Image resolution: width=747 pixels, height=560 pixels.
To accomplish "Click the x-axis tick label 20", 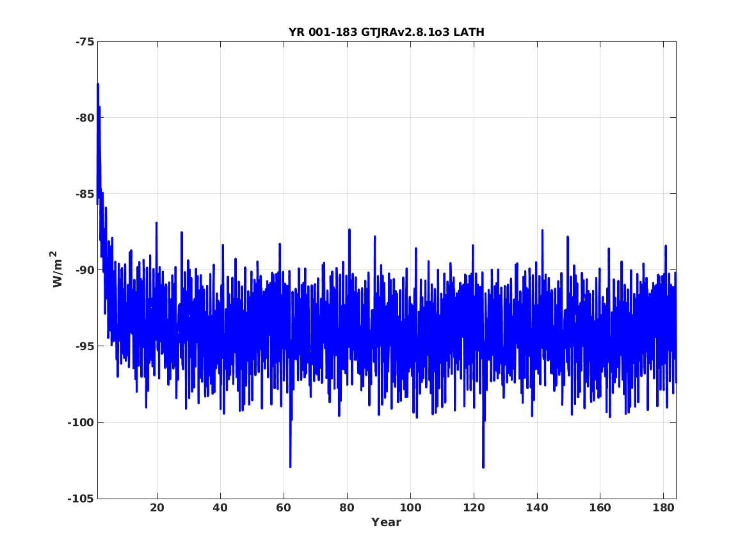I will click(157, 508).
